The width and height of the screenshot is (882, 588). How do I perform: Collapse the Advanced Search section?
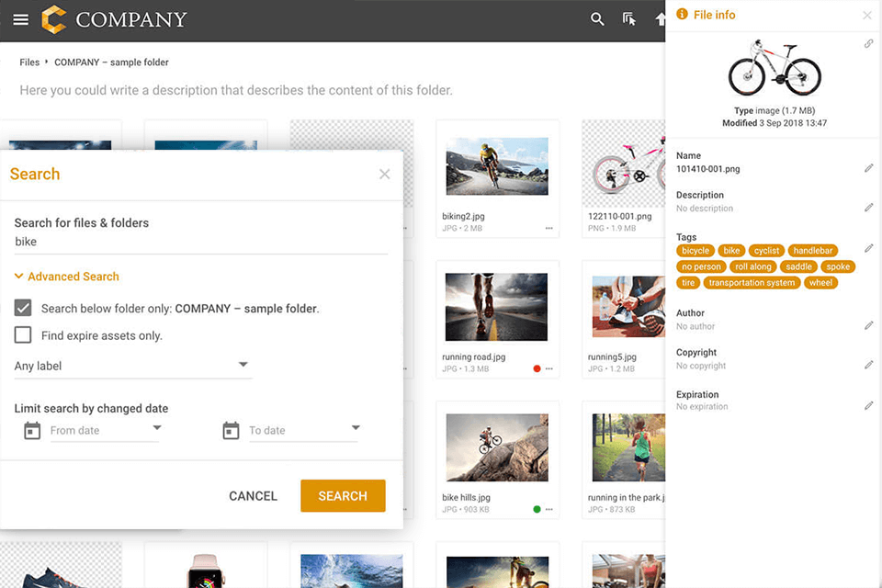pos(66,277)
